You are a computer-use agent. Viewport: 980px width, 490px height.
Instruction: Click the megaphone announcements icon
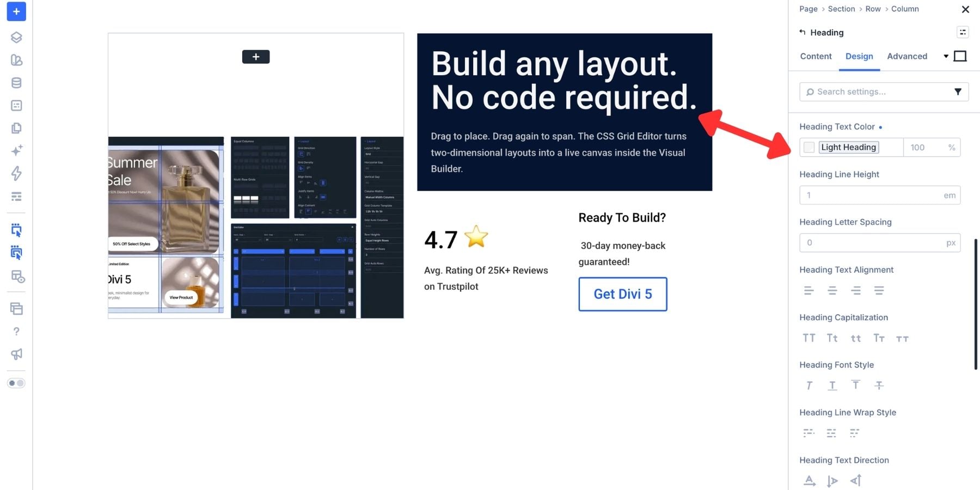click(16, 354)
